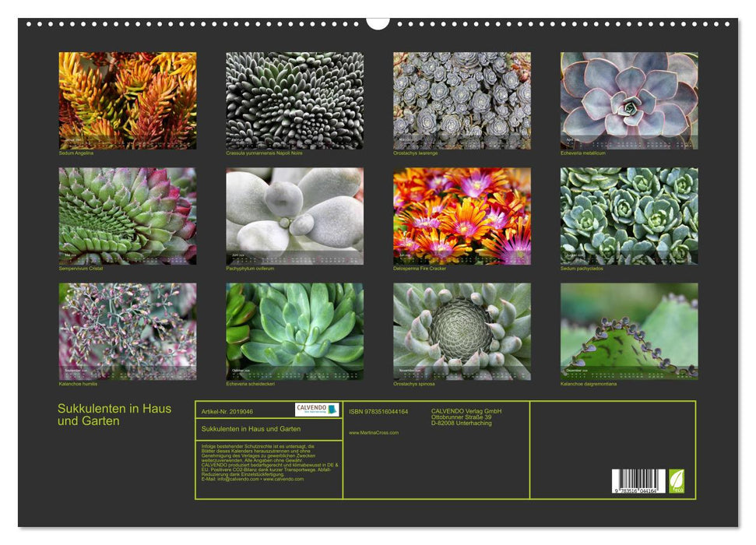Open the Kalanchoe daigremontiana picture
756x545 pixels.
[x=629, y=331]
